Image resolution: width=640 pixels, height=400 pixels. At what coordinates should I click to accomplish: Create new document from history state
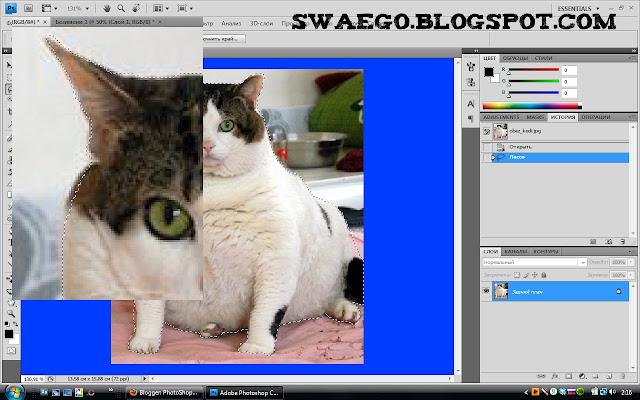pos(593,242)
